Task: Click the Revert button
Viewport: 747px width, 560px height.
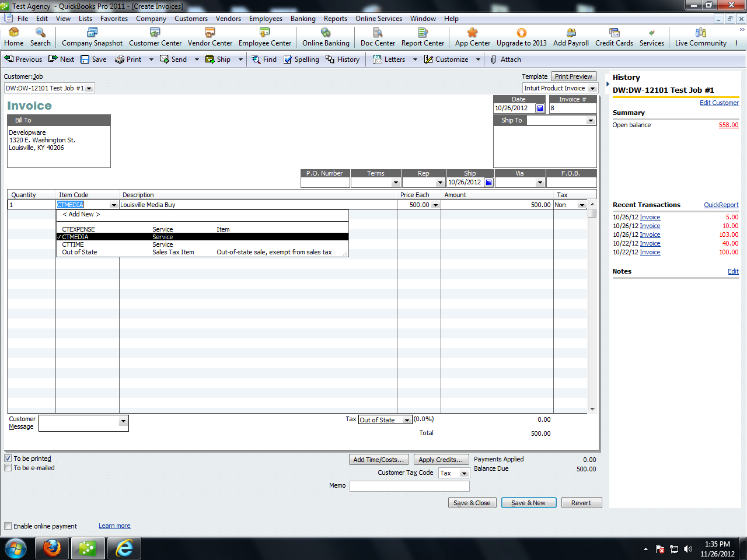Action: coord(581,503)
